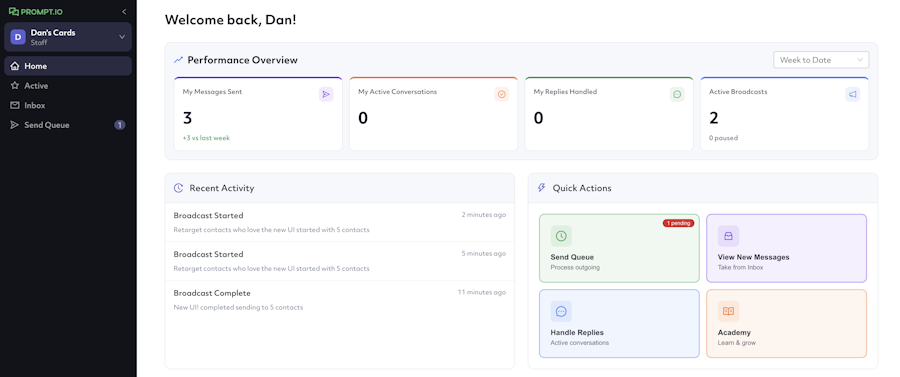Click the '11 minutes ago' timestamp
This screenshot has width=900, height=377.
pos(482,292)
